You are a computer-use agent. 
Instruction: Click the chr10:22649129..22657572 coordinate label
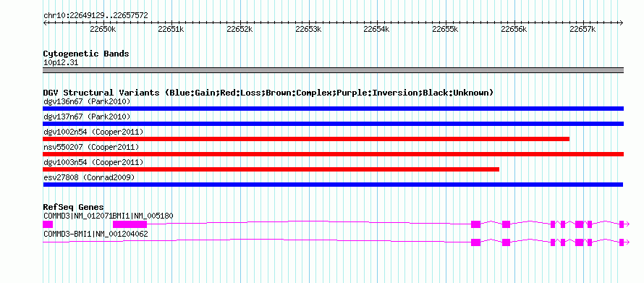point(96,16)
